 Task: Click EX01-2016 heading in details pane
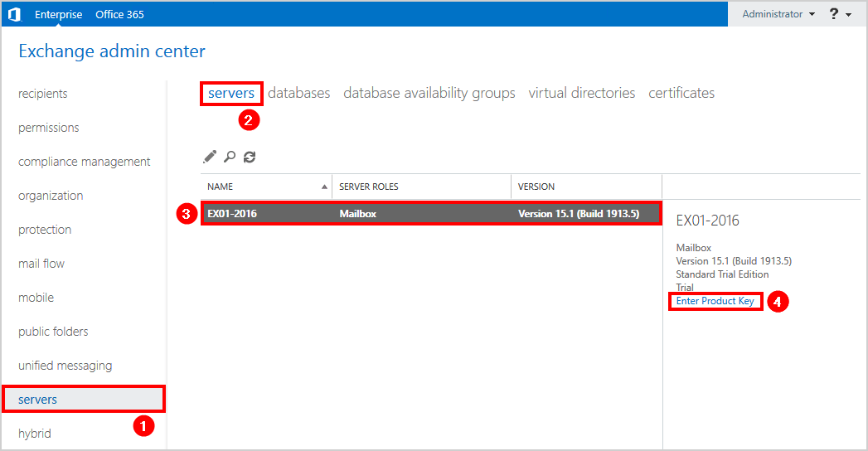tap(707, 221)
